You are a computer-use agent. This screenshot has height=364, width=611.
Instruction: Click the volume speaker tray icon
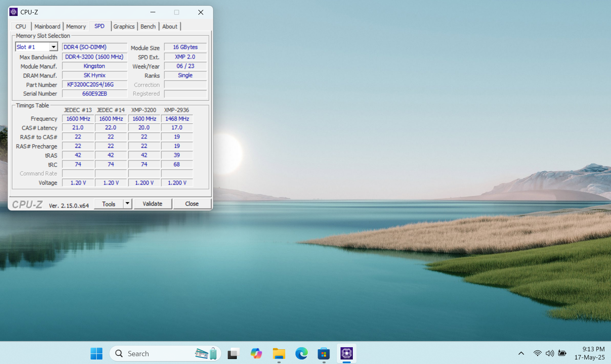(x=550, y=353)
